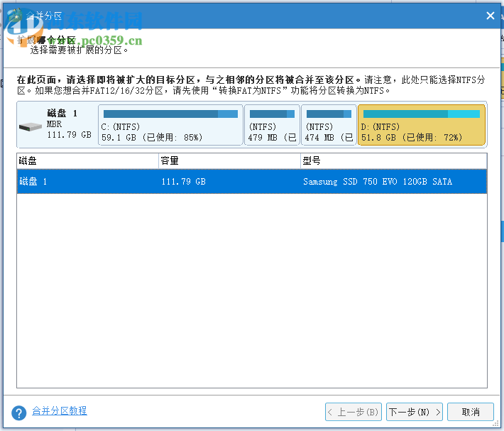This screenshot has width=504, height=431.
Task: Click the 111.79 GB capacity cell
Action: (184, 182)
